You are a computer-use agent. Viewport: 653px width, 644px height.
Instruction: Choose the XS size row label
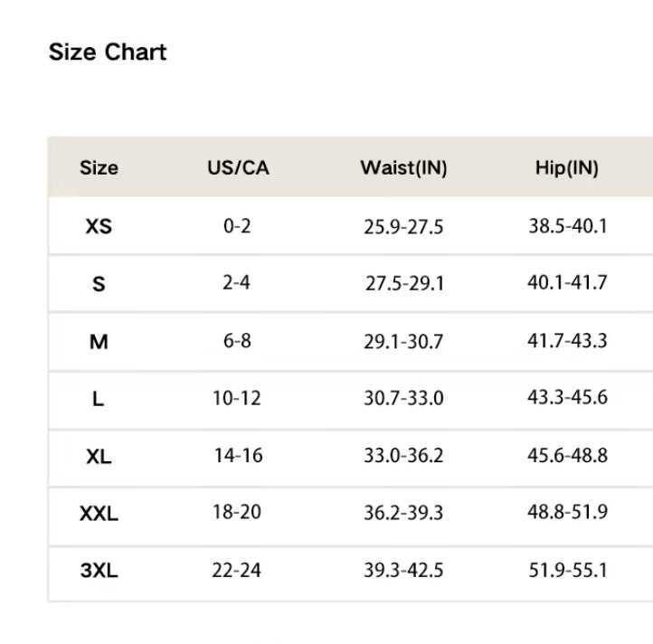[99, 226]
